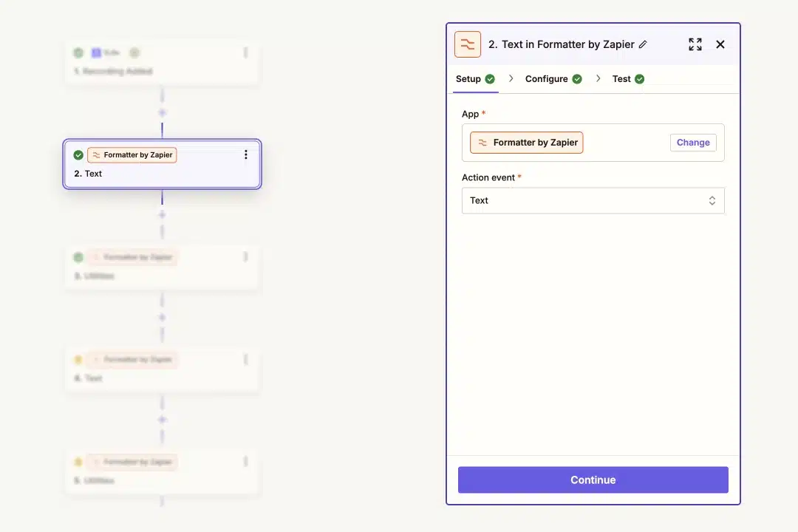
Task: Click the chevron between Configure and Test
Action: click(598, 78)
